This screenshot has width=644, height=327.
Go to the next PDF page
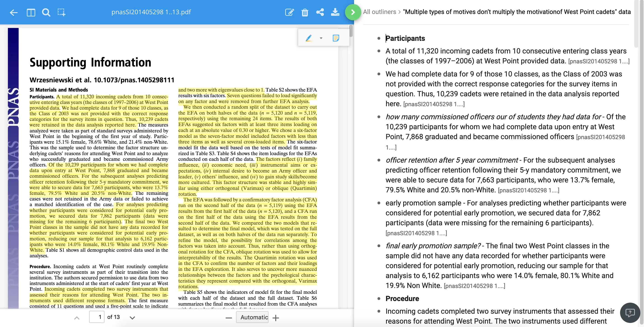[x=132, y=318]
